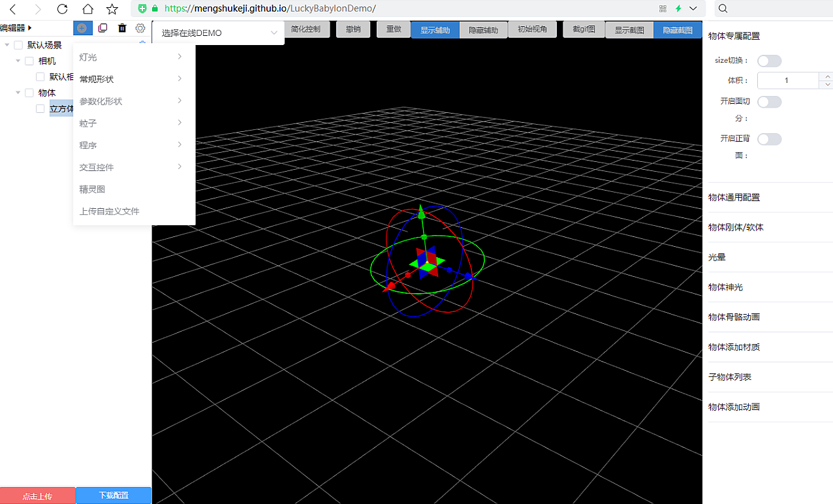Check the 默认相机 camera checkbox
Screen dimensions: 833x504
coord(40,76)
